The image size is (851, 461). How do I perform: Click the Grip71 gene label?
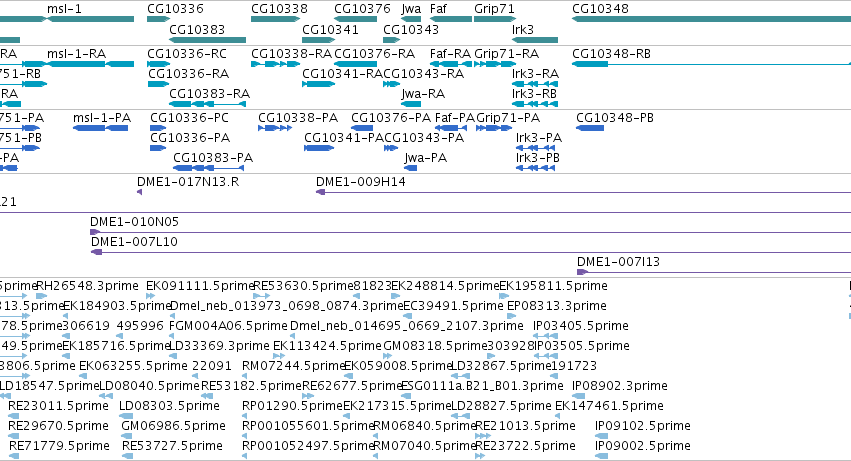click(494, 9)
